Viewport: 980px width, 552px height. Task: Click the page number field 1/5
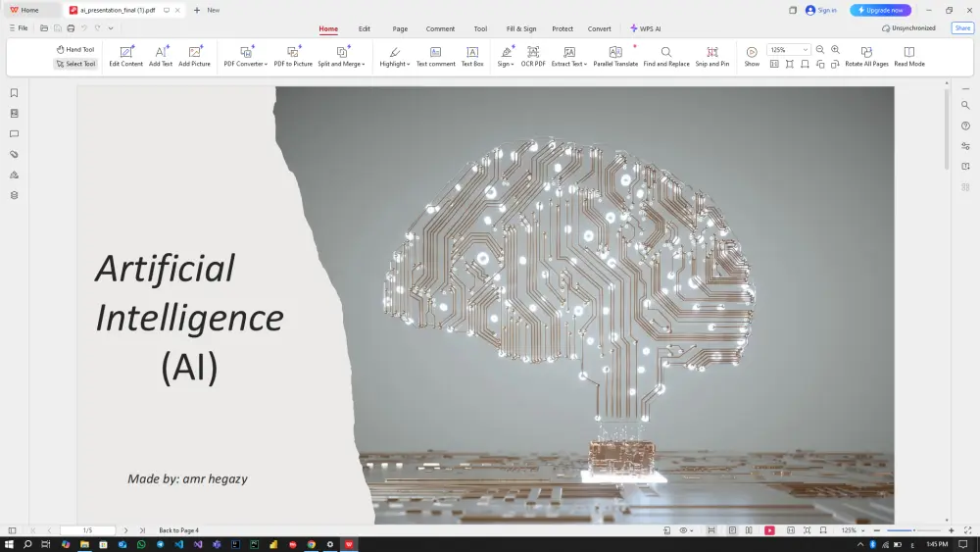coord(87,530)
